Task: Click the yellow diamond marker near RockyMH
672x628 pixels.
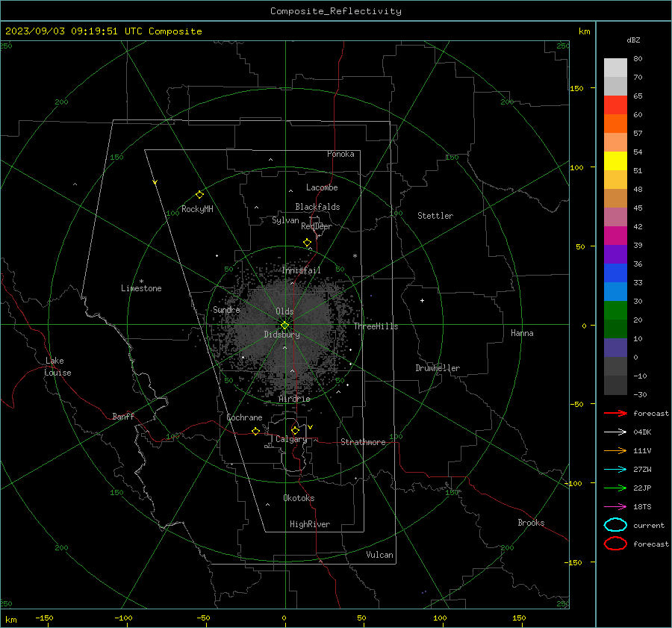Action: coord(199,195)
